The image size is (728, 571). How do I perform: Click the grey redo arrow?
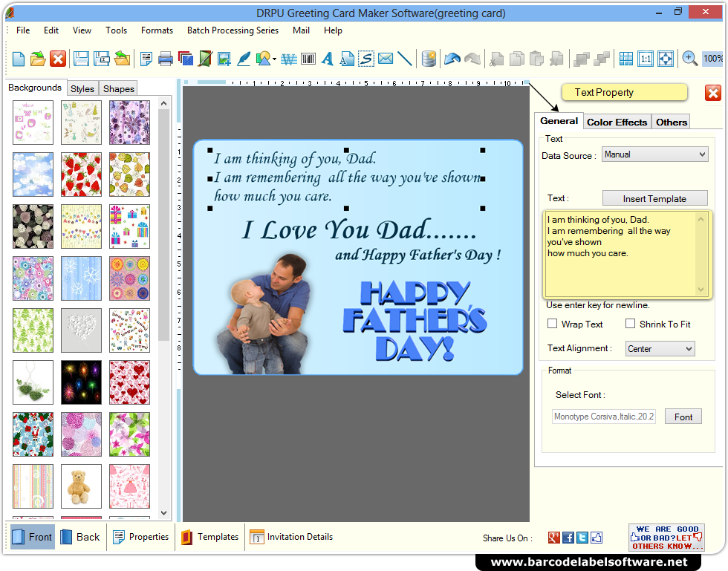point(472,59)
